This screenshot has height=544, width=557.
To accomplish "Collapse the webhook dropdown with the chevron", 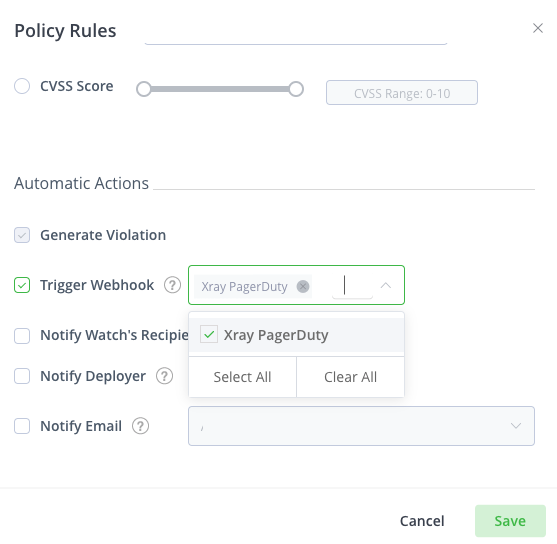I will pos(386,285).
